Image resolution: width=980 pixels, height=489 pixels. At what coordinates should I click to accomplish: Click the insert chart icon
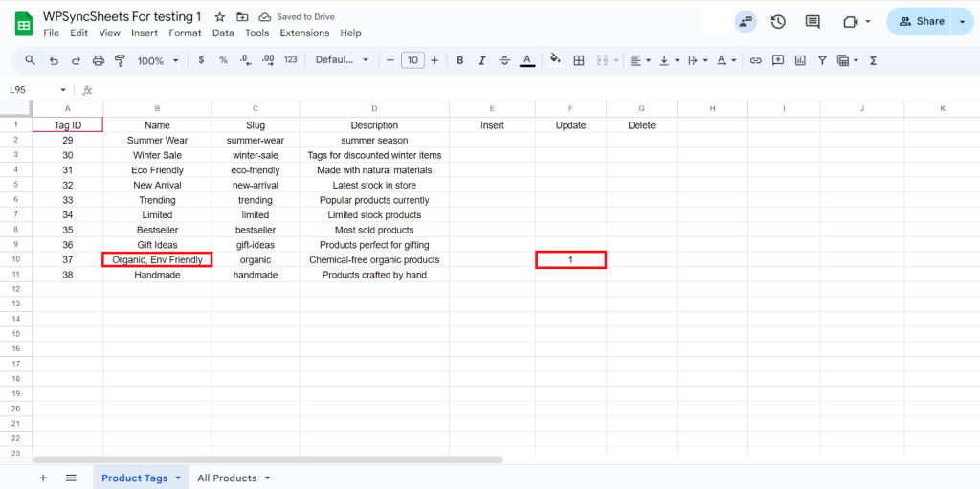[x=800, y=60]
